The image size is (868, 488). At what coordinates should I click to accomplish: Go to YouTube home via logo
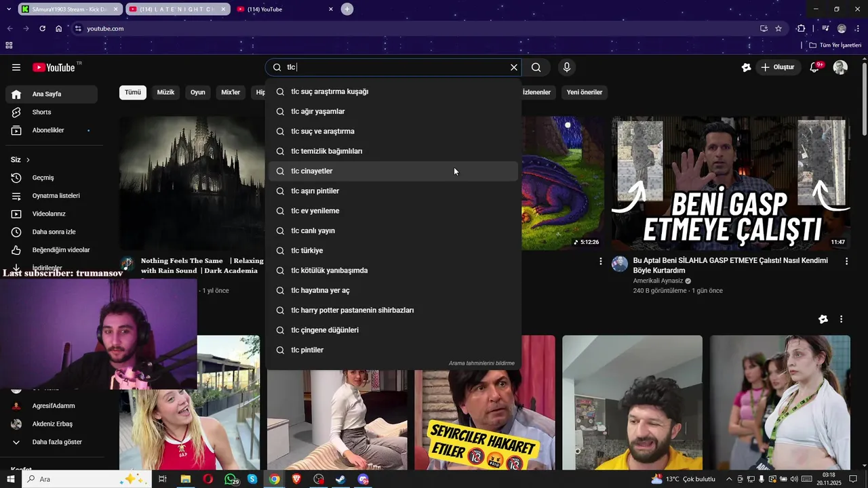(x=56, y=67)
